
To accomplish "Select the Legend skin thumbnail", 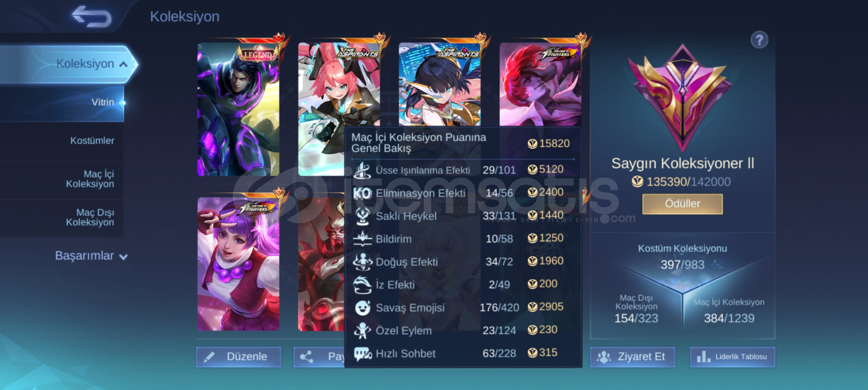I will coord(239,109).
